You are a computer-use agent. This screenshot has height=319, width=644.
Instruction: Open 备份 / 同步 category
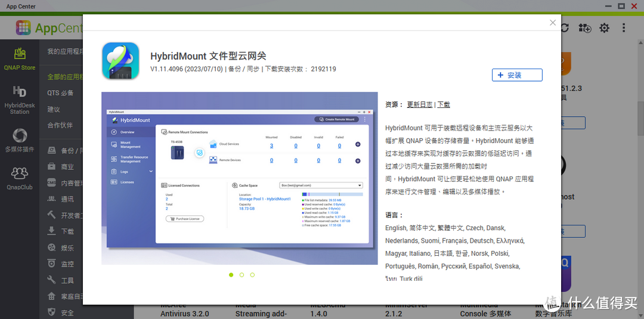click(66, 151)
